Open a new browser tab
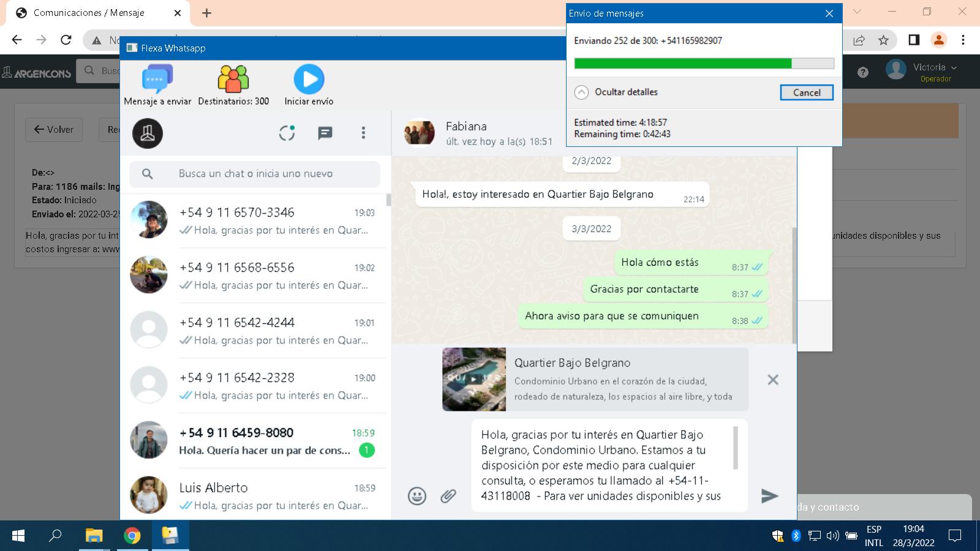 206,13
